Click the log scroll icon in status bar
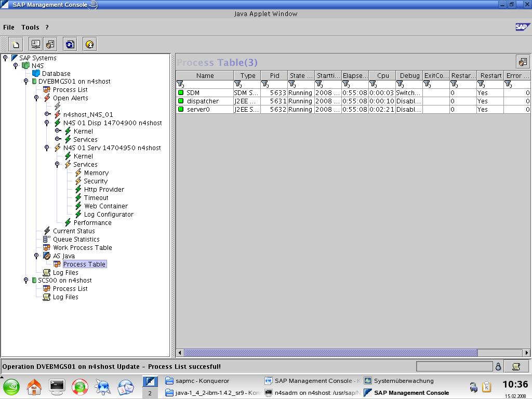532x399 pixels. point(516,367)
